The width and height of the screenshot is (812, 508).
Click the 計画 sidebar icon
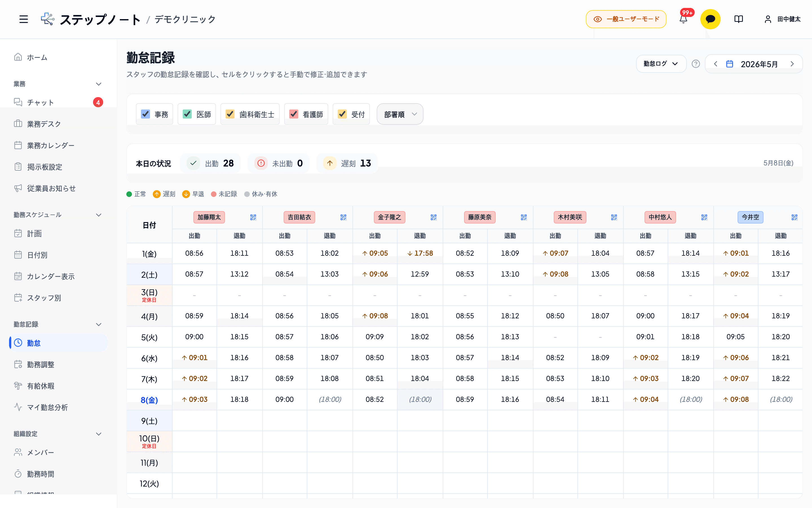point(18,233)
